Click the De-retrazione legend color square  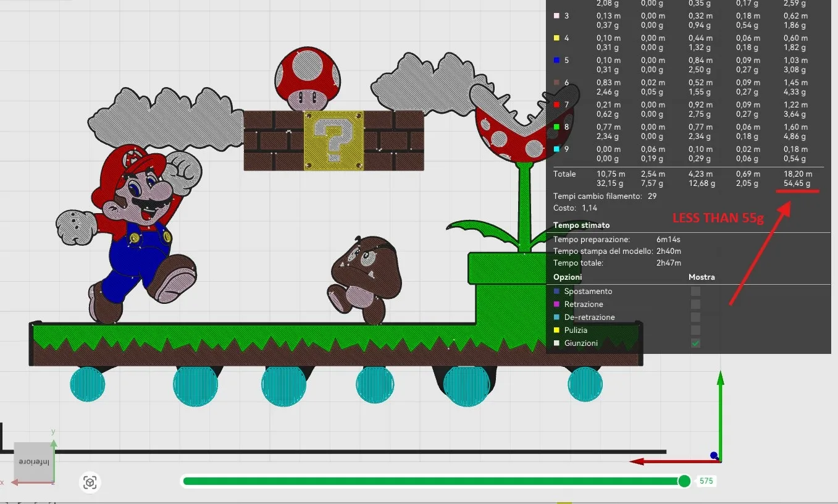[556, 317]
